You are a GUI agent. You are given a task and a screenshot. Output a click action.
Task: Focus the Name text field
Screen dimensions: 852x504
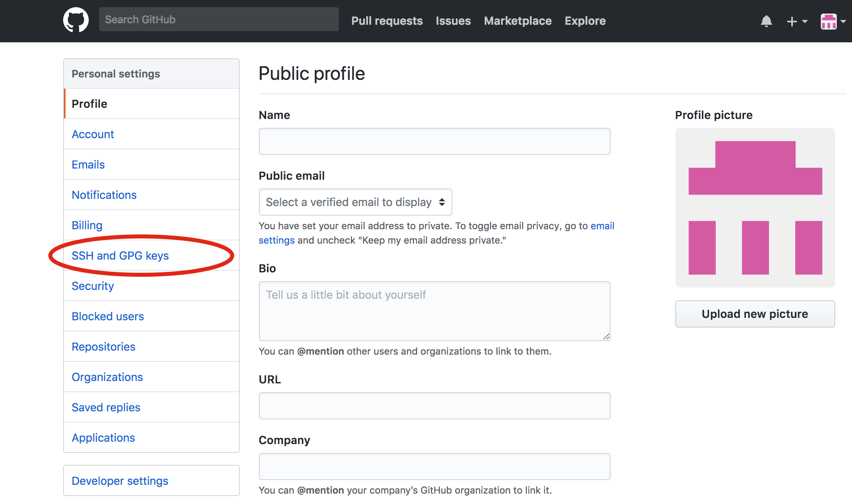[434, 141]
